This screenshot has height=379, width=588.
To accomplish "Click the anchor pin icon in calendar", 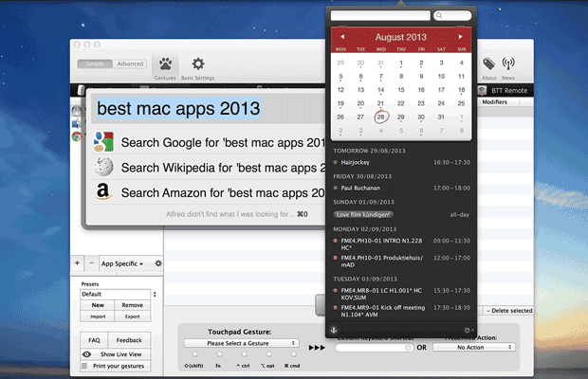I will click(x=334, y=330).
